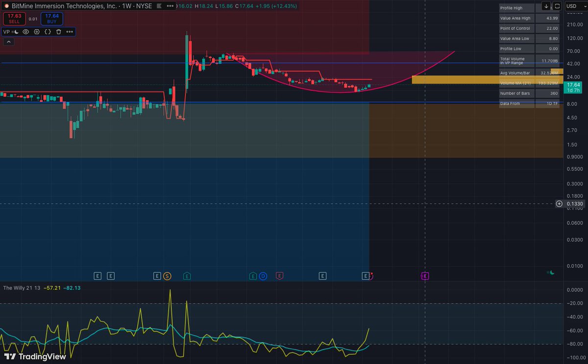The width and height of the screenshot is (588, 364).
Task: Open more options dots in VP legend
Action: point(69,31)
